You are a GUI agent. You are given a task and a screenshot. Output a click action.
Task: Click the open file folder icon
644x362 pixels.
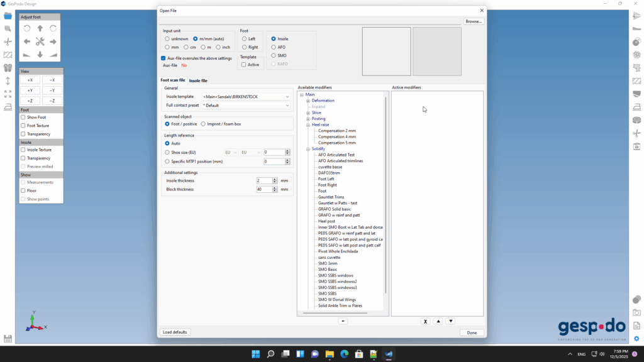(8, 16)
